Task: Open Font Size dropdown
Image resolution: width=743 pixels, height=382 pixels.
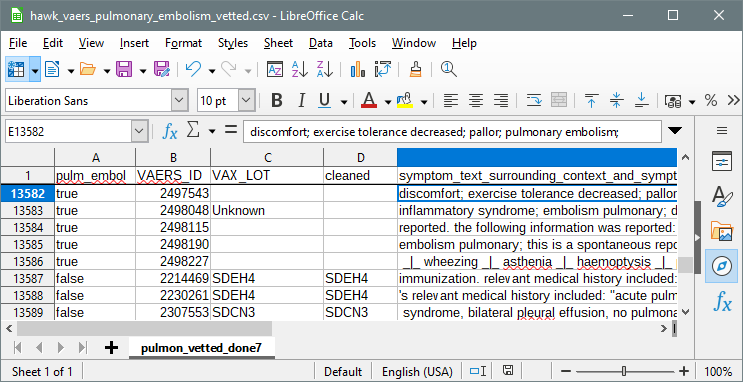Action: (x=245, y=100)
